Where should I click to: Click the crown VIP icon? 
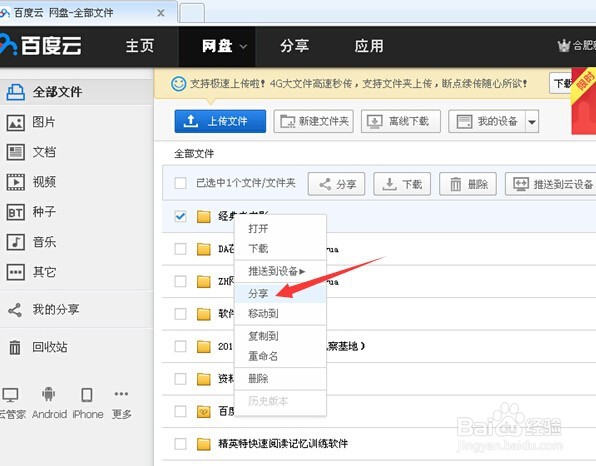(564, 46)
